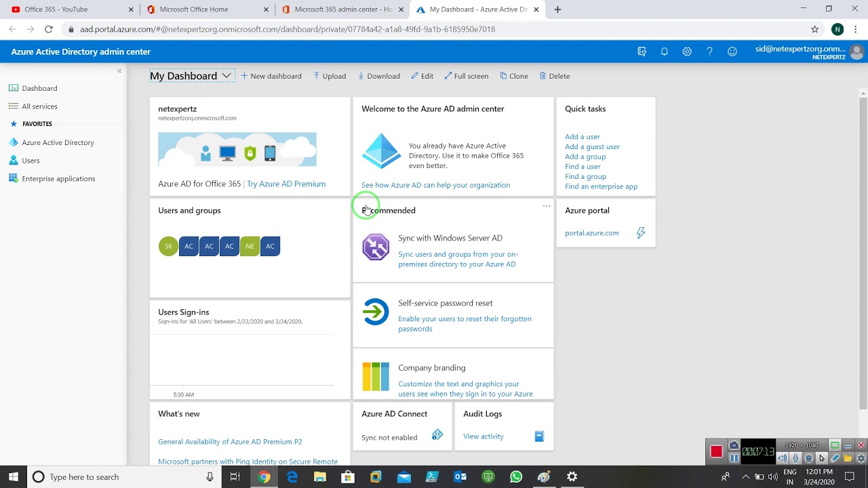Choose Add a user quick task
Viewport: 868px width, 488px height.
pos(583,137)
